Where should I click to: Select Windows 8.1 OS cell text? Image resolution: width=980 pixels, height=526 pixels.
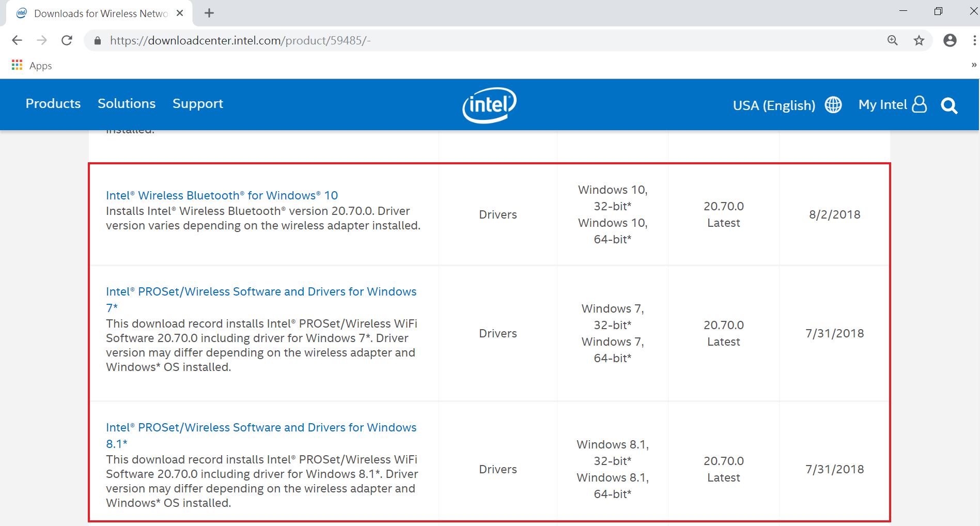pos(613,469)
